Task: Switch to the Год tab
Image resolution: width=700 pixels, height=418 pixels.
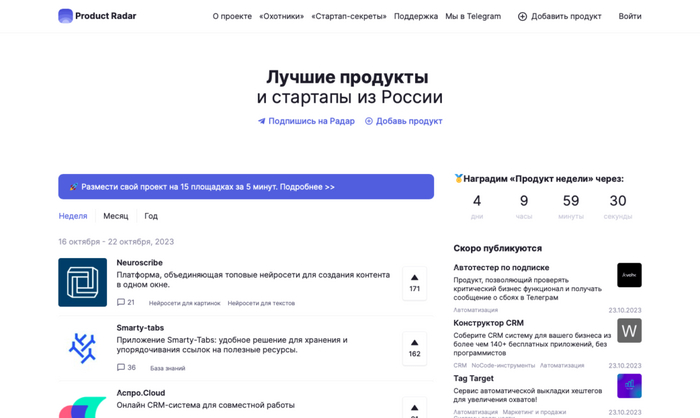Action: [151, 216]
